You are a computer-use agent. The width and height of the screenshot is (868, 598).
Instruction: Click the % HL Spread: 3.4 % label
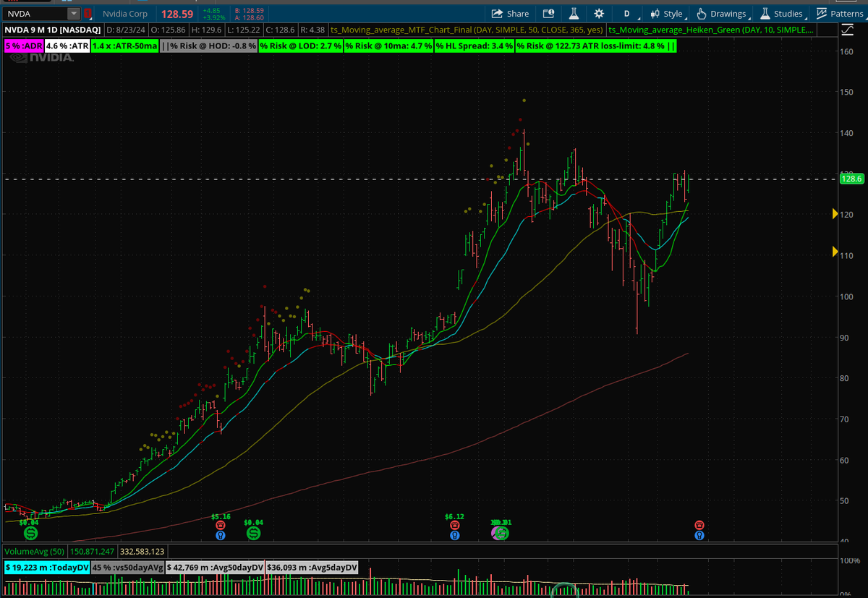click(475, 46)
